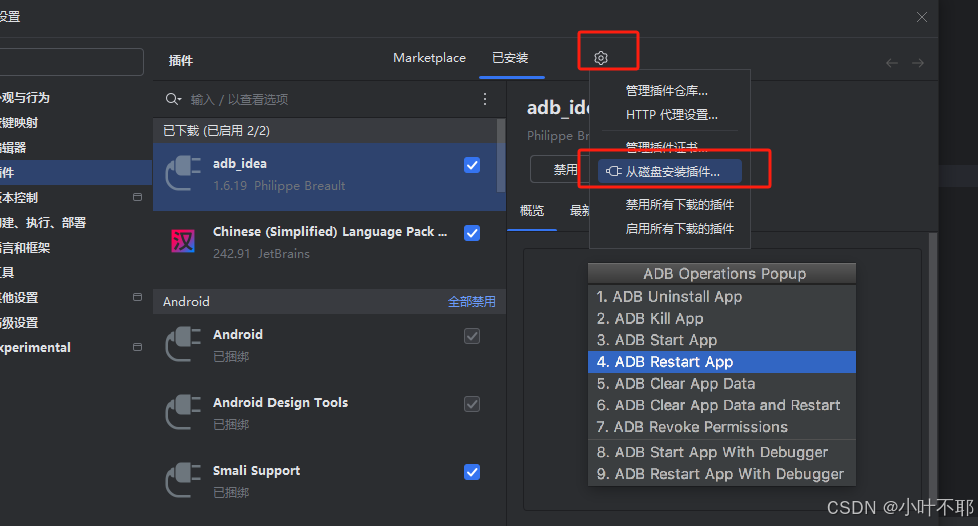This screenshot has height=526, width=978.
Task: Open the plugins gear settings icon
Action: (x=601, y=58)
